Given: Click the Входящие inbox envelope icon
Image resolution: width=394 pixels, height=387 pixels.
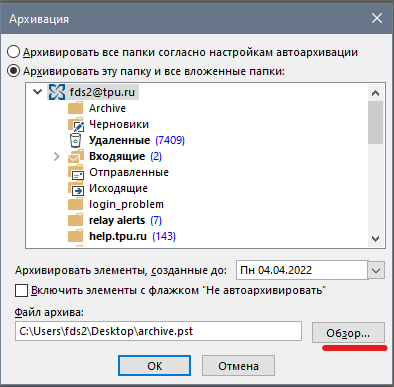Looking at the screenshot, I should [76, 156].
